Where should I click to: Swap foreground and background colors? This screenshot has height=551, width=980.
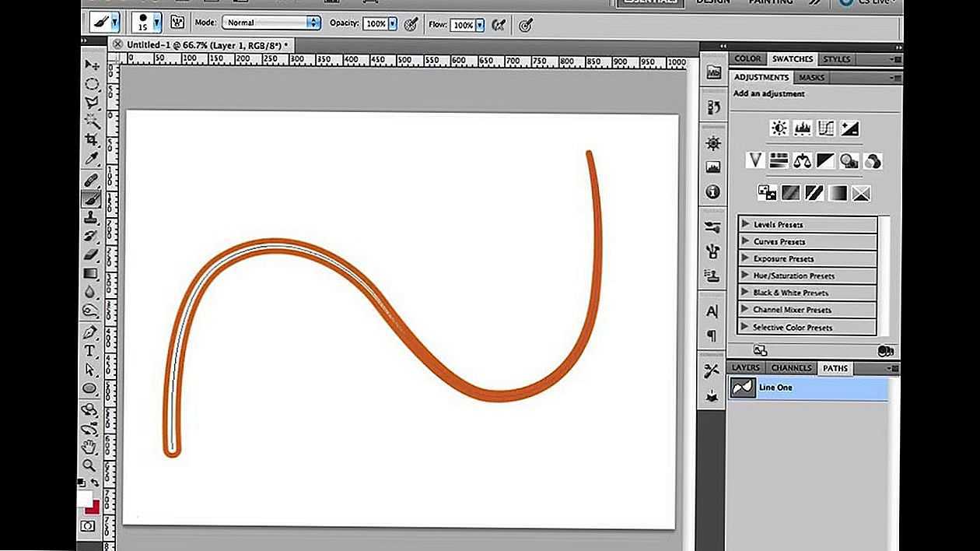96,483
